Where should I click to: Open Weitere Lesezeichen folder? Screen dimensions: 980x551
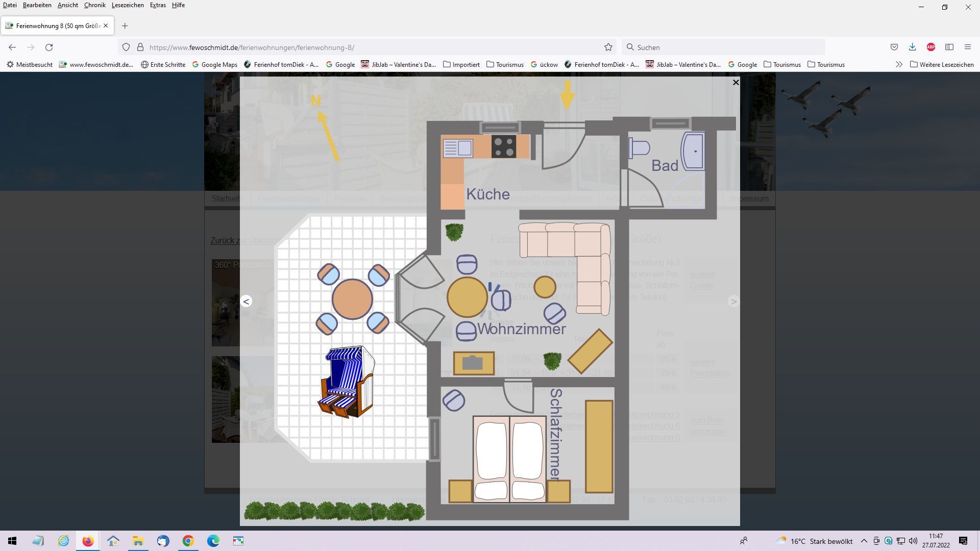click(x=941, y=65)
